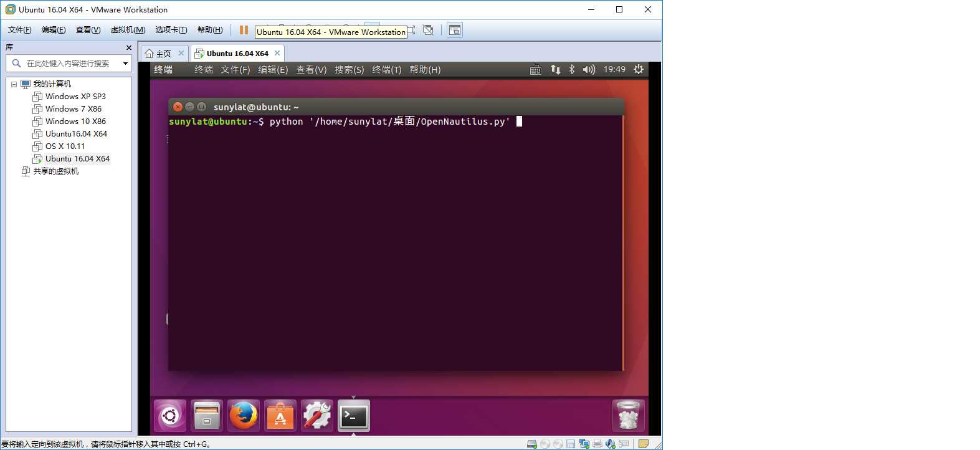Image resolution: width=980 pixels, height=450 pixels.
Task: Click the sound card status icon
Action: point(611,444)
